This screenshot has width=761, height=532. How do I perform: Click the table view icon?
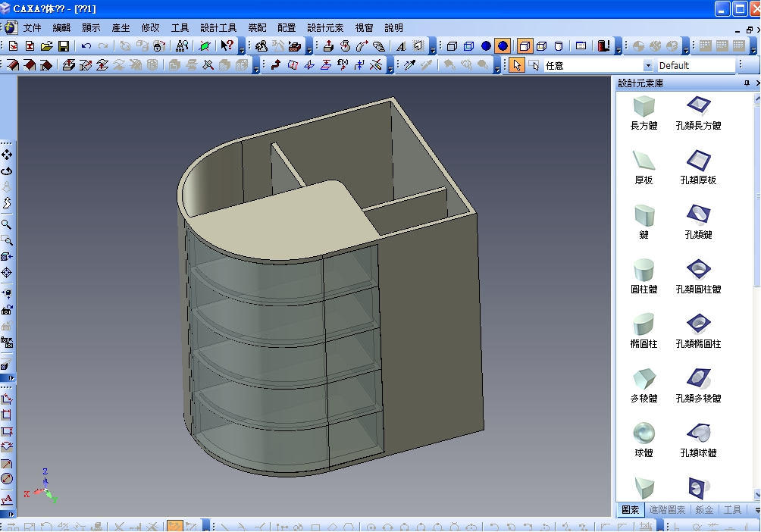point(581,46)
